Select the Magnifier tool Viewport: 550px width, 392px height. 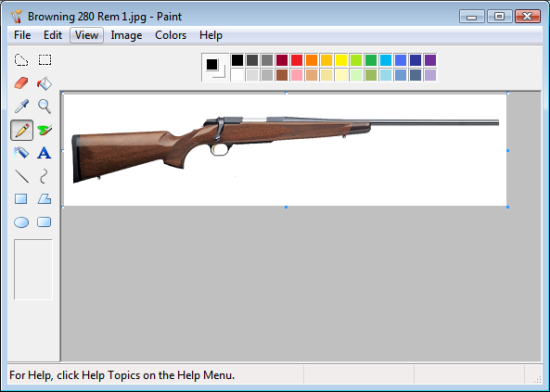[x=45, y=107]
